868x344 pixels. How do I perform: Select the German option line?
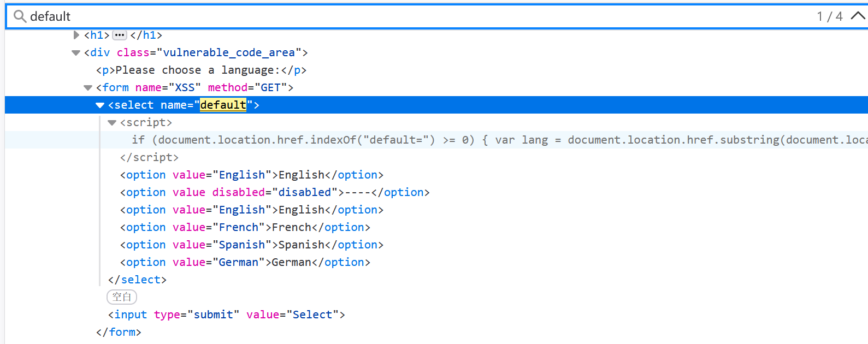[245, 262]
